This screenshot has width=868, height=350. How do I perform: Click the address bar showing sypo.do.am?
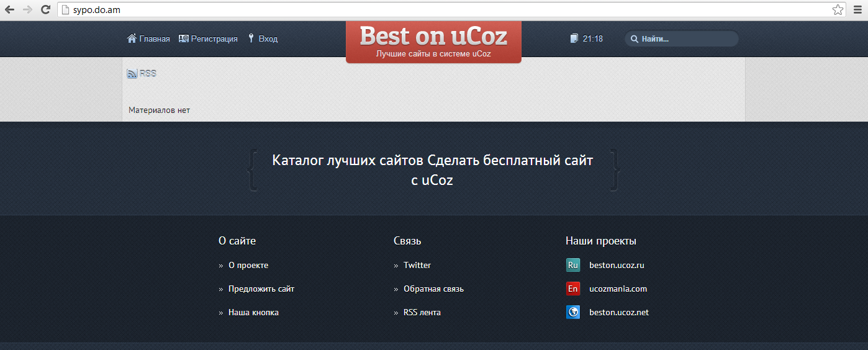tap(435, 9)
